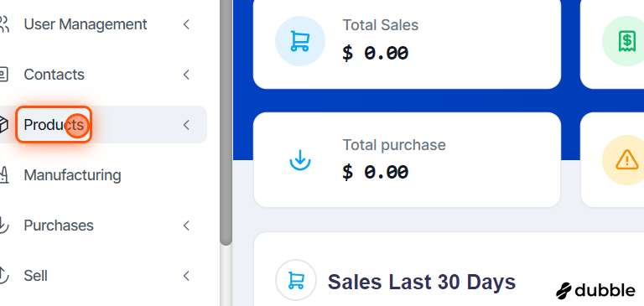
Task: Click the orange warning triangle icon
Action: click(x=626, y=160)
